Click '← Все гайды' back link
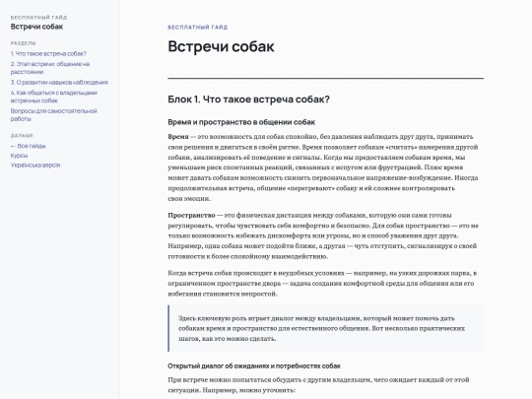 click(x=28, y=146)
